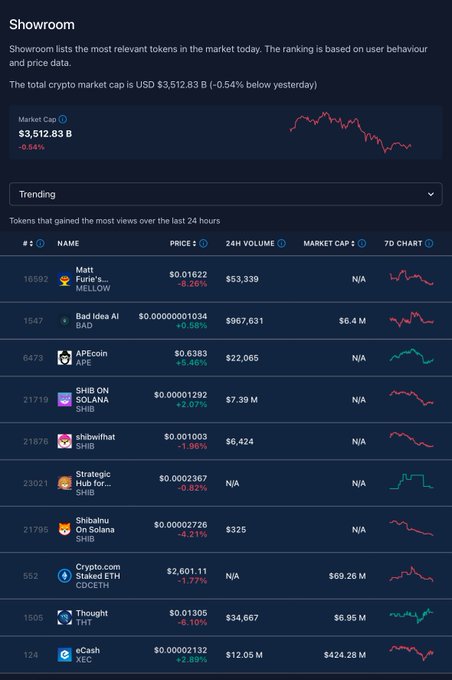Click Crypto.com Staked ETH 7-day chart
This screenshot has width=452, height=680.
point(411,574)
